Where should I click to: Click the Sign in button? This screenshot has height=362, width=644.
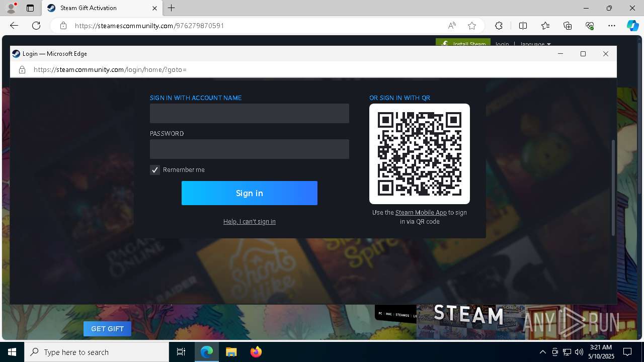(x=250, y=193)
